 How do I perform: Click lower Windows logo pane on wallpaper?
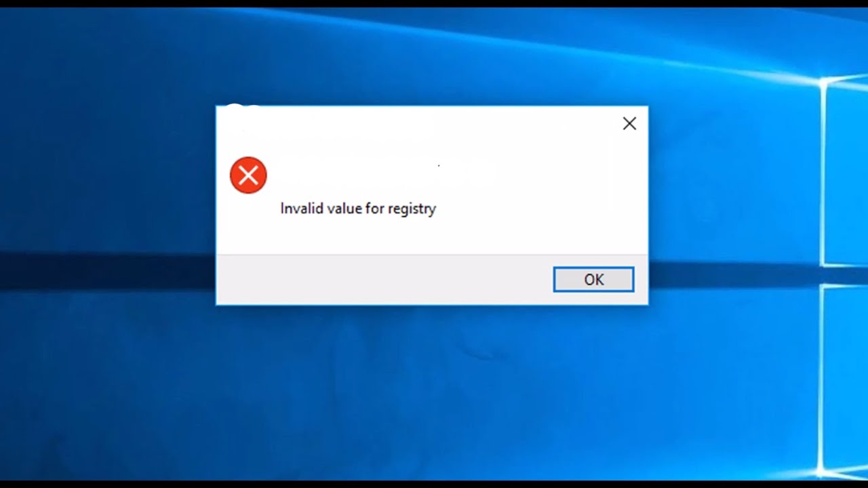[x=846, y=380]
